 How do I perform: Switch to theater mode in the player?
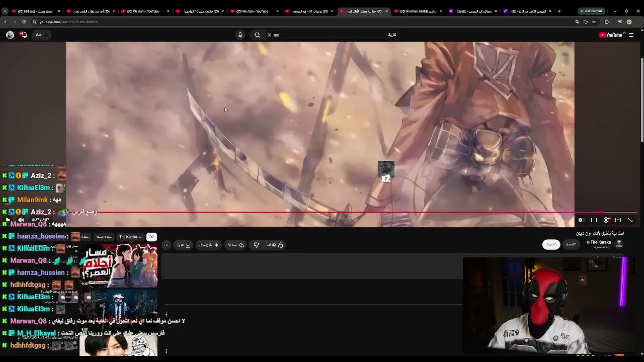(x=618, y=220)
